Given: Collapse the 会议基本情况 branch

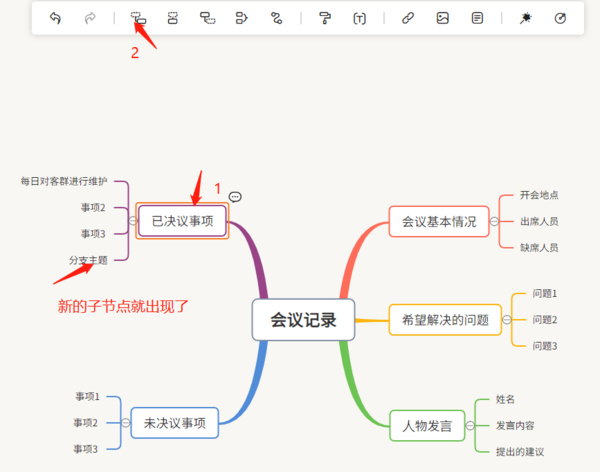Looking at the screenshot, I should pos(496,220).
